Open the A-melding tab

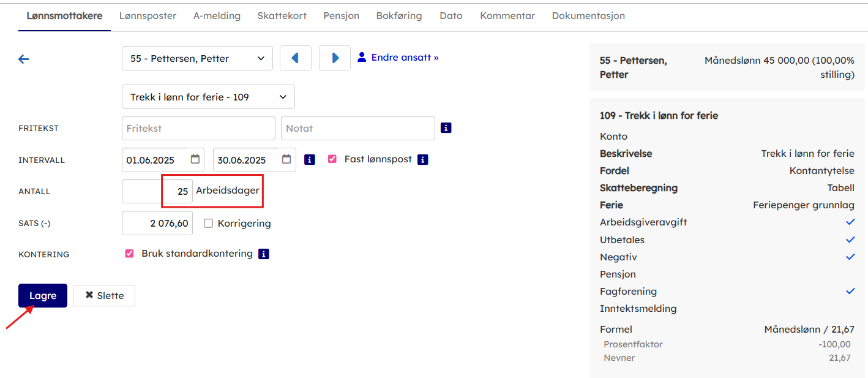point(217,16)
